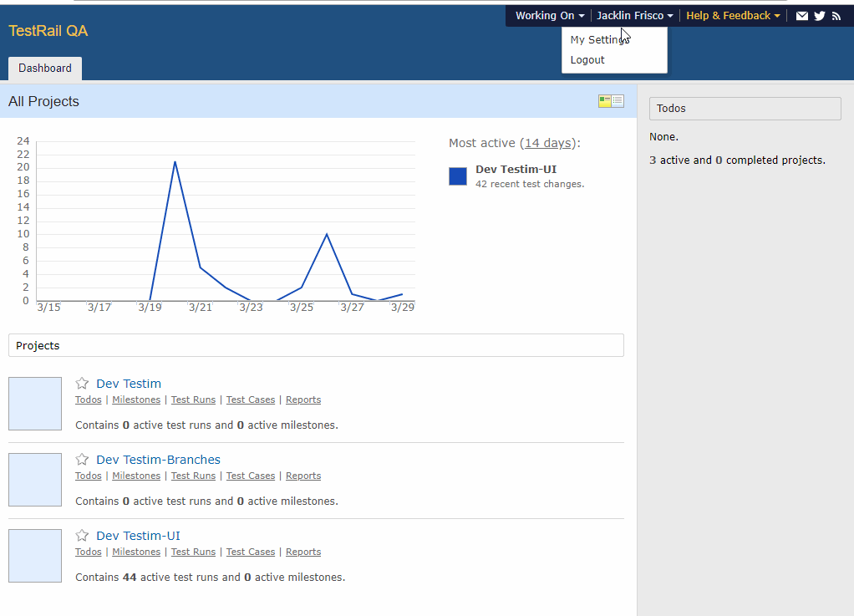Star the Dev Testim project
Viewport: 854px width, 616px height.
(x=82, y=384)
